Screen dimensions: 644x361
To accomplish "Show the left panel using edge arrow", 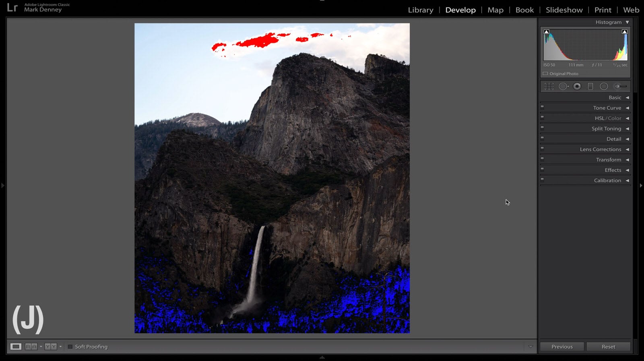I will point(3,185).
